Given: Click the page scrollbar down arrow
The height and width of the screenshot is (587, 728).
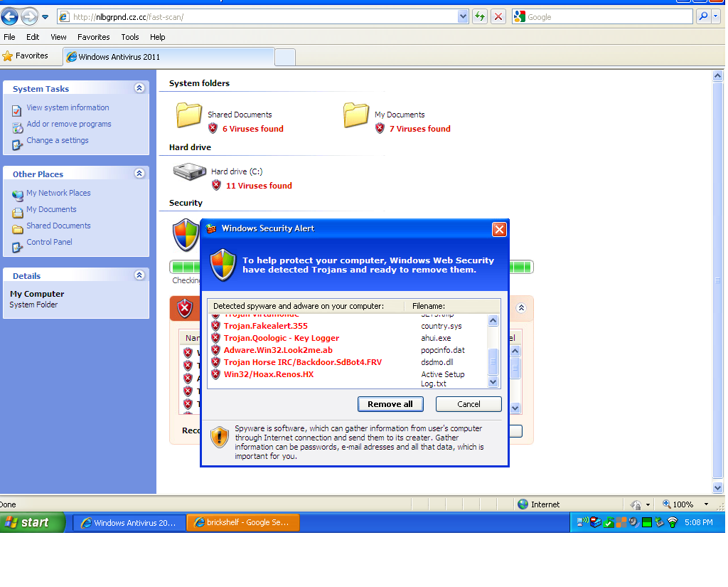Looking at the screenshot, I should pos(717,487).
